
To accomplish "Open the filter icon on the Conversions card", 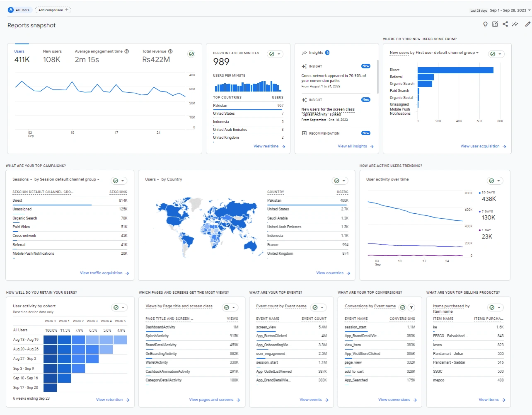I will [411, 307].
